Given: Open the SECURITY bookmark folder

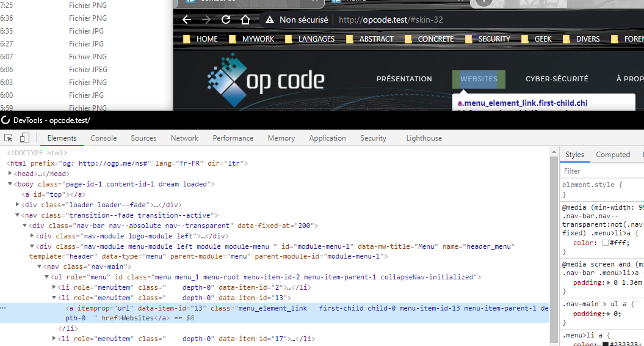Looking at the screenshot, I should [x=488, y=39].
